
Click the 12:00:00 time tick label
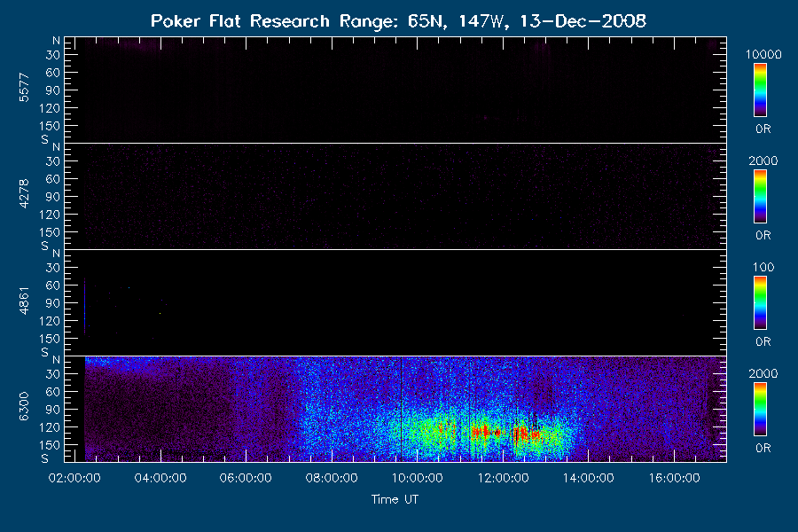[503, 478]
